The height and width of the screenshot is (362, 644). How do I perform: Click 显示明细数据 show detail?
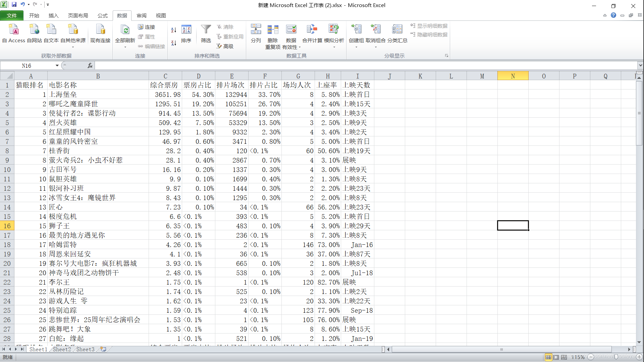tap(429, 26)
